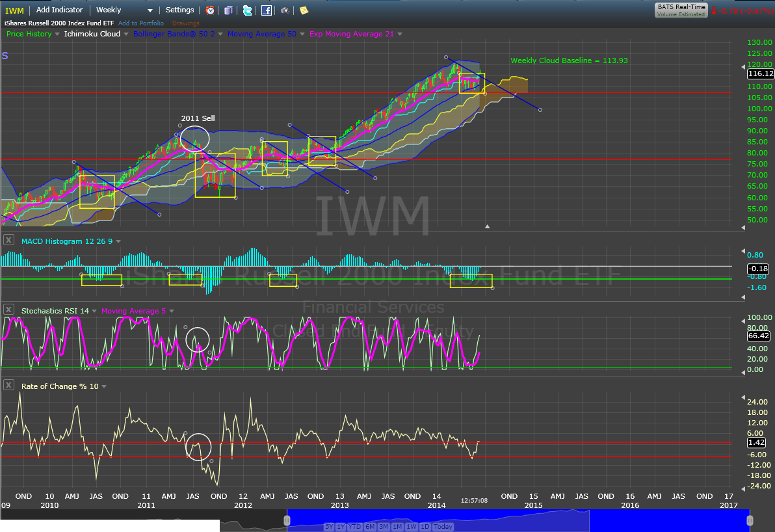Close the MACD Histogram panel

[8, 240]
